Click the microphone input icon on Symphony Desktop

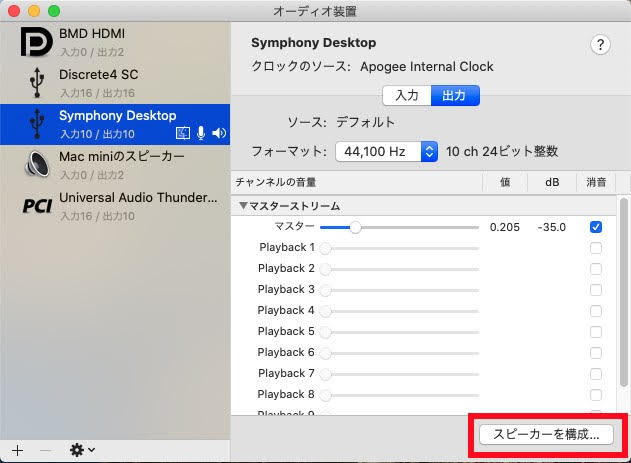pos(201,133)
